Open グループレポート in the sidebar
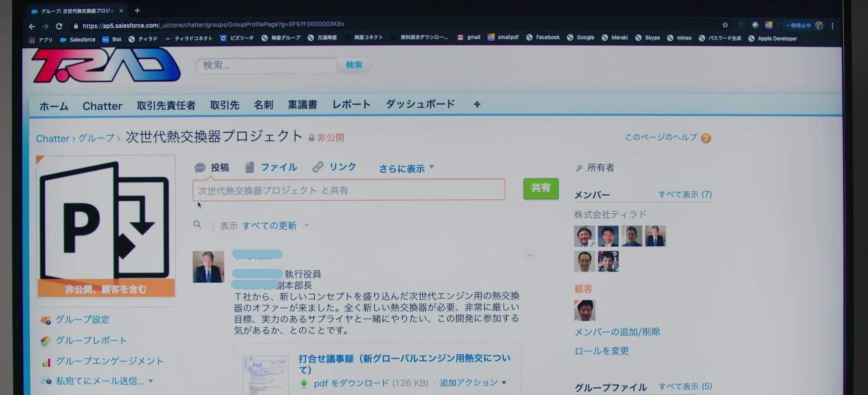 click(91, 340)
